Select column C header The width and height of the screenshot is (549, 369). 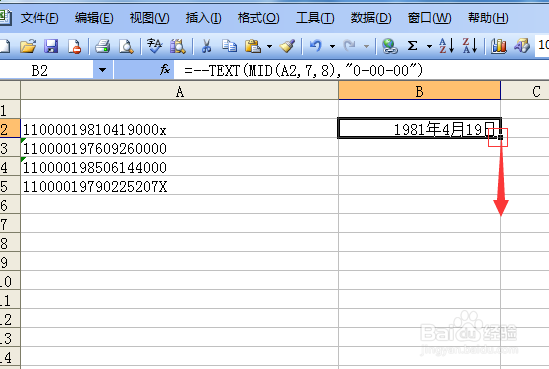pos(525,91)
